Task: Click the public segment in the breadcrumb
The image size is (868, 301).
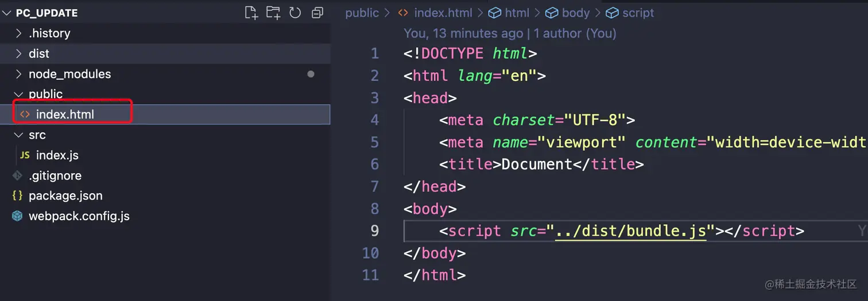Action: (362, 13)
